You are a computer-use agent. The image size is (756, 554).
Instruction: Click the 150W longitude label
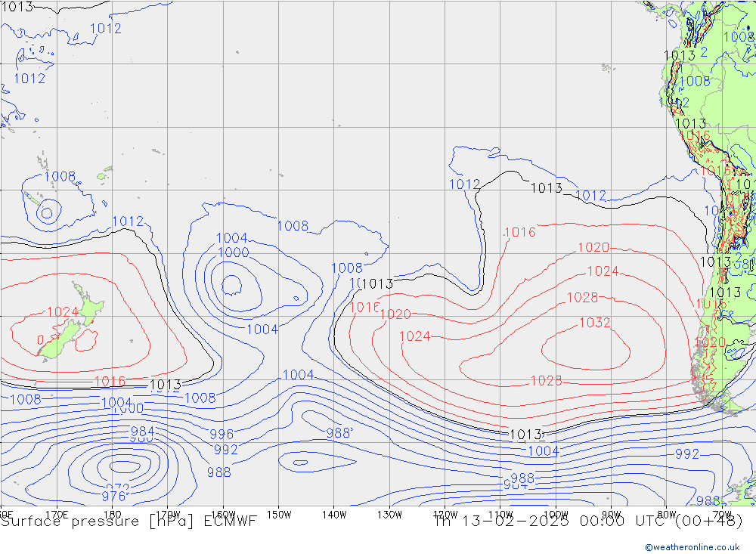[279, 514]
